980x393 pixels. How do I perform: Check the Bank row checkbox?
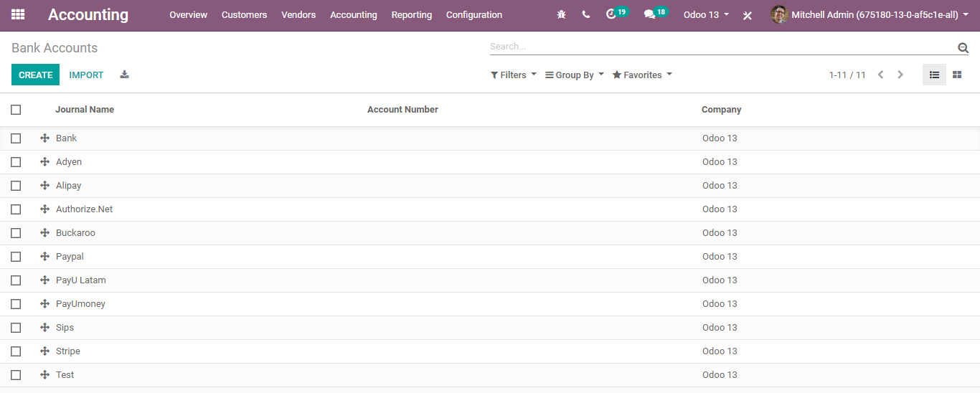[16, 138]
